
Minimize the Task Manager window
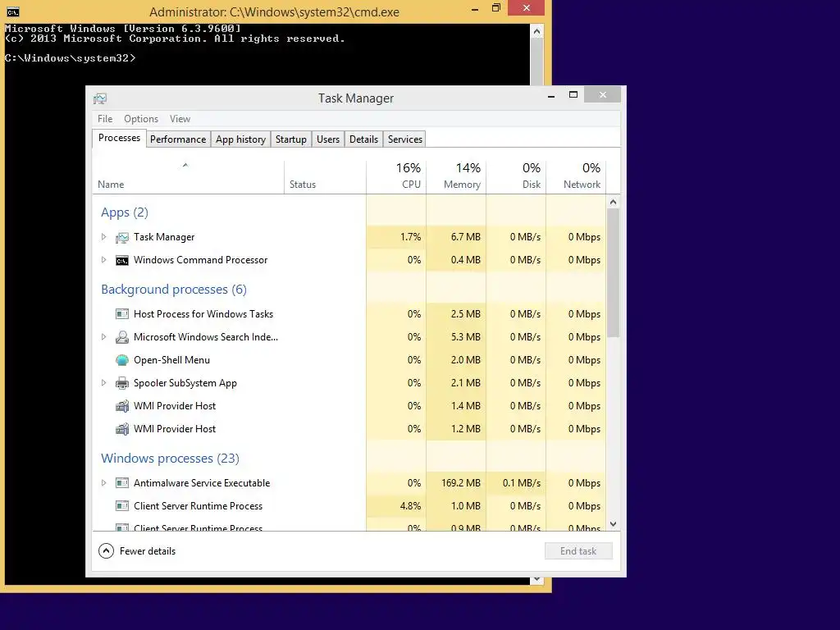click(550, 95)
